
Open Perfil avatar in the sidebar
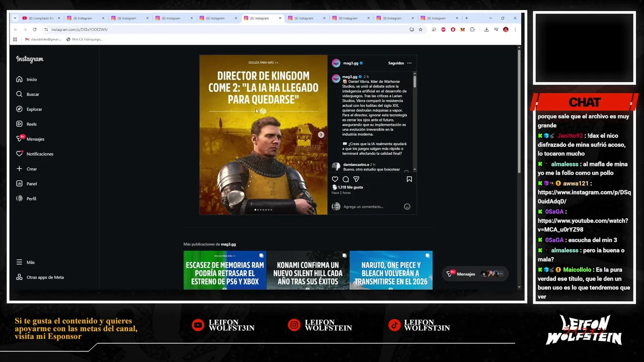19,199
